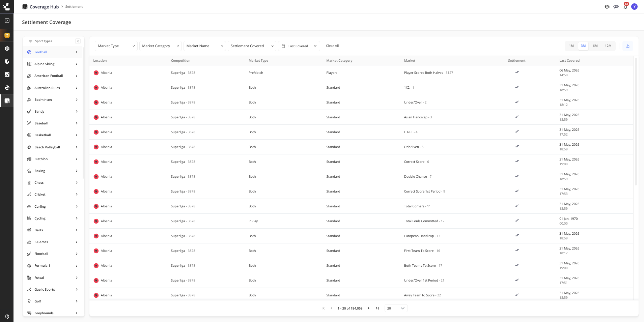Viewport: 644px width, 322px height.
Task: Sort by the Last Covered column header
Action: [569, 61]
